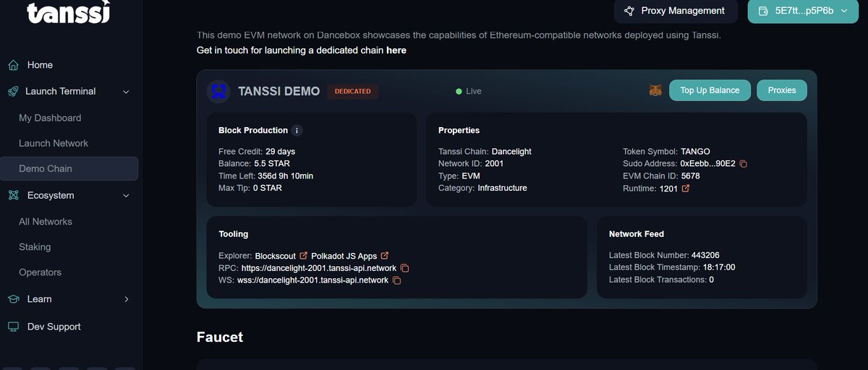Open My Dashboard
Screen dimensions: 868x370
(50, 118)
